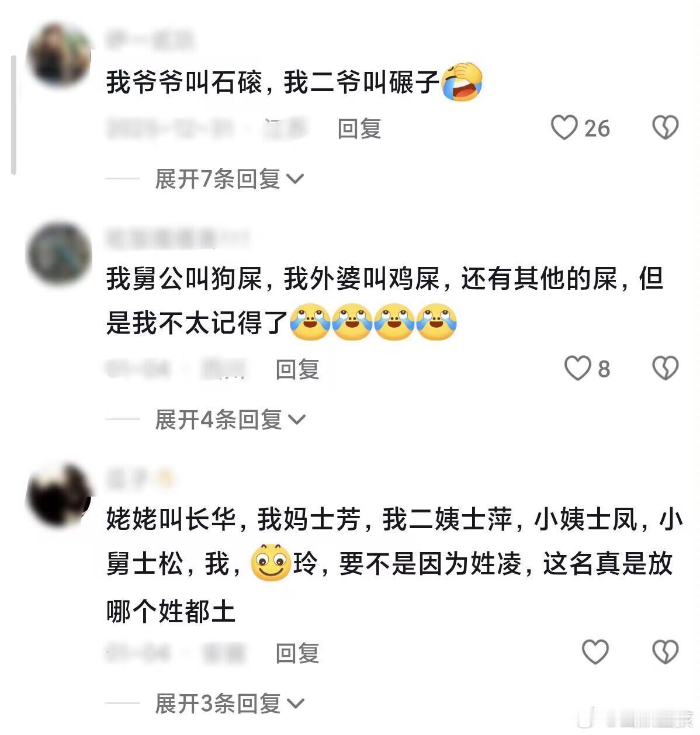
Task: Open avatar of the 石磙 commenter
Action: click(x=59, y=54)
